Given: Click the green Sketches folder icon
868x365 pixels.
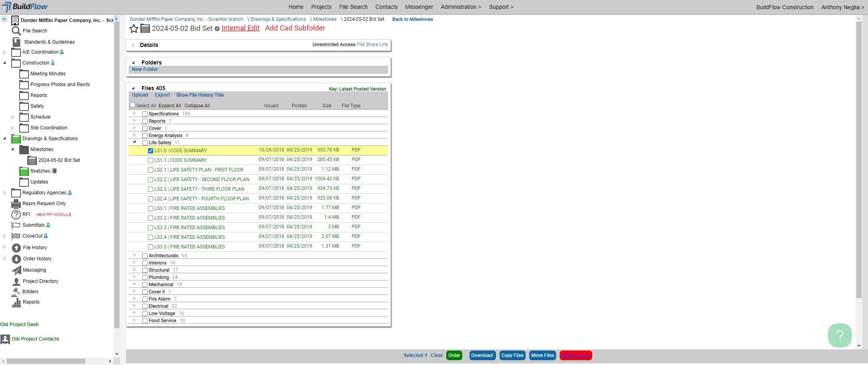Looking at the screenshot, I should coord(24,171).
